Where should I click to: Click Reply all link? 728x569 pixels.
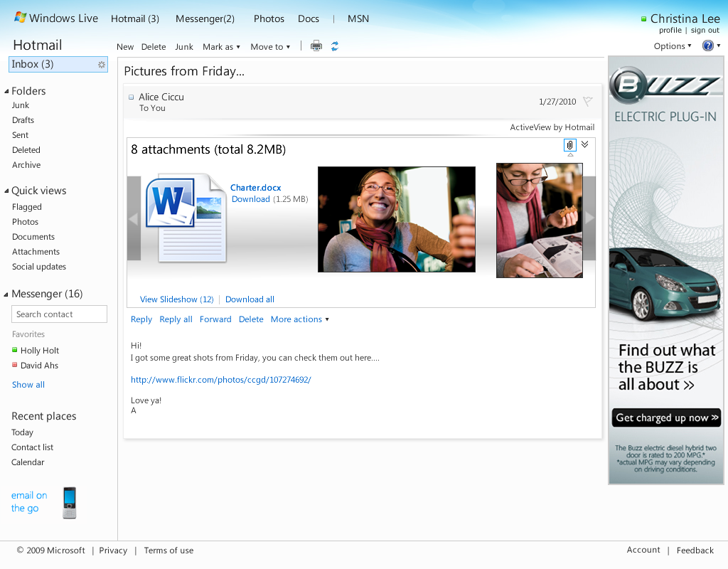tap(176, 319)
